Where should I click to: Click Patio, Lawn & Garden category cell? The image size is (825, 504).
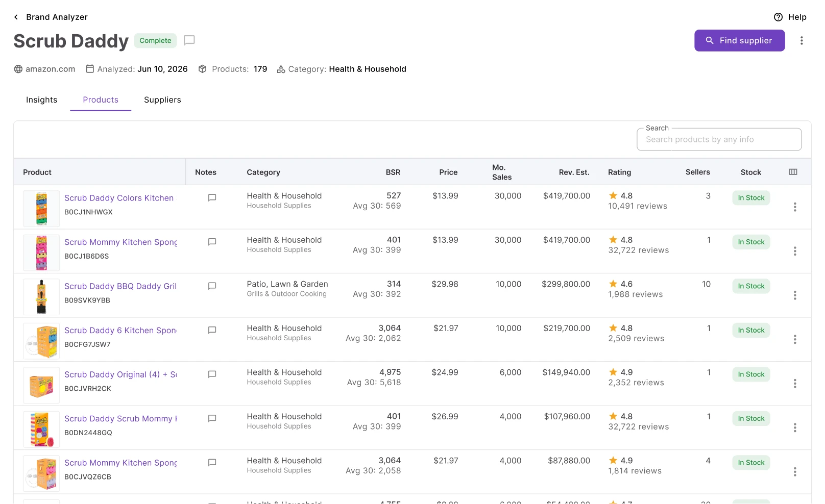click(287, 284)
